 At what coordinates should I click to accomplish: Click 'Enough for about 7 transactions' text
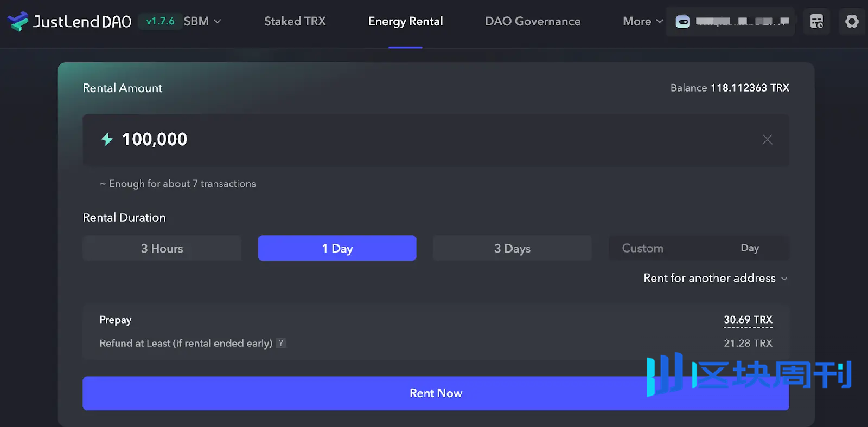tap(178, 184)
